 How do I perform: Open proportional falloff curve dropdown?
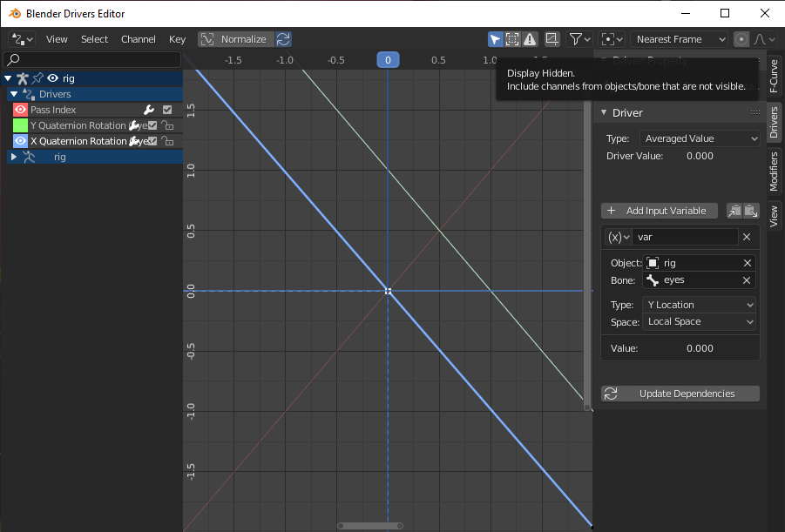click(x=764, y=39)
